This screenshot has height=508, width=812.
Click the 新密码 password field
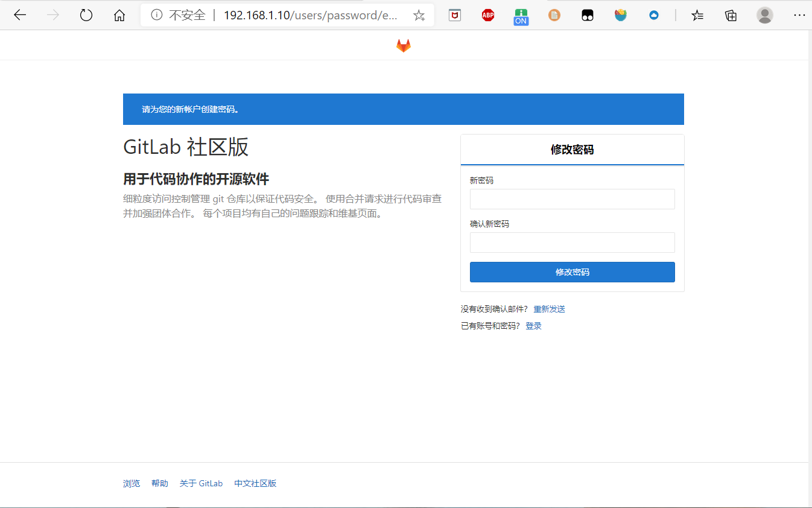pyautogui.click(x=572, y=198)
